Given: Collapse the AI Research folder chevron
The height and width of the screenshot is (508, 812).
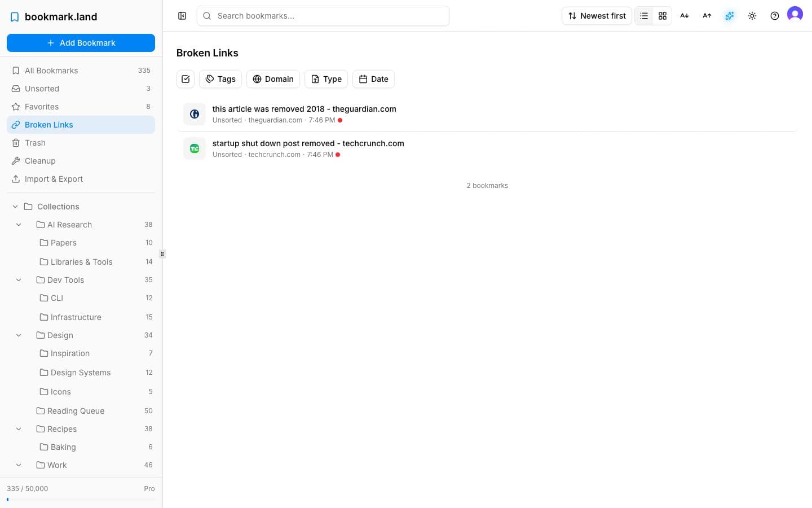Looking at the screenshot, I should point(19,225).
